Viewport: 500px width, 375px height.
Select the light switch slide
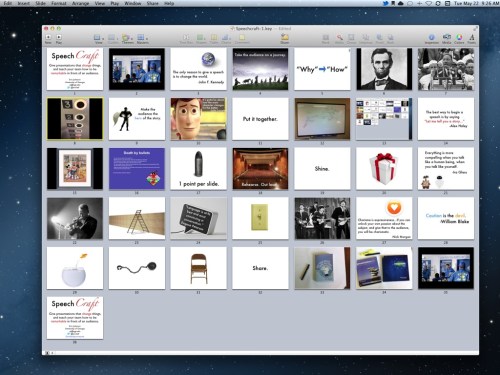260,218
